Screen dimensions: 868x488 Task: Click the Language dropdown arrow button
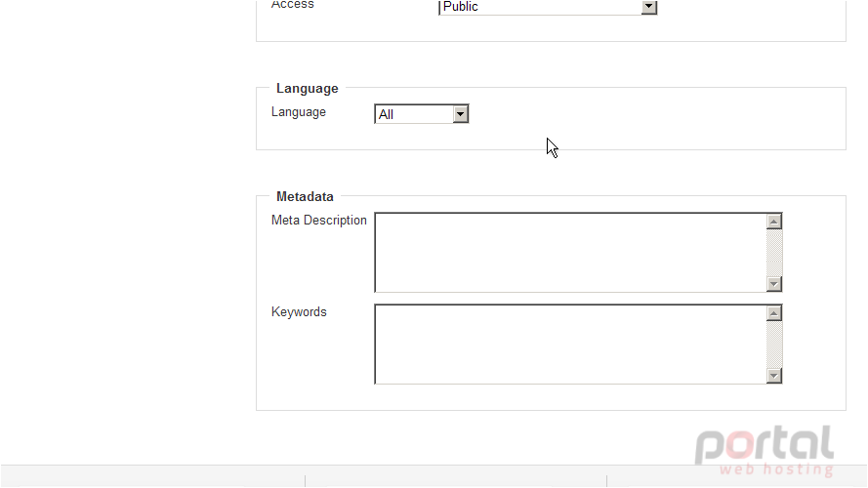click(x=461, y=114)
